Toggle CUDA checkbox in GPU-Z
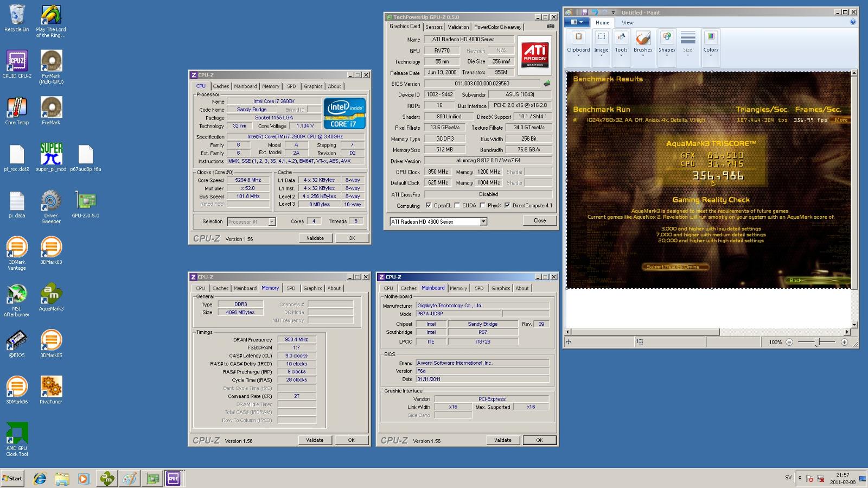The image size is (868, 488). coord(457,205)
